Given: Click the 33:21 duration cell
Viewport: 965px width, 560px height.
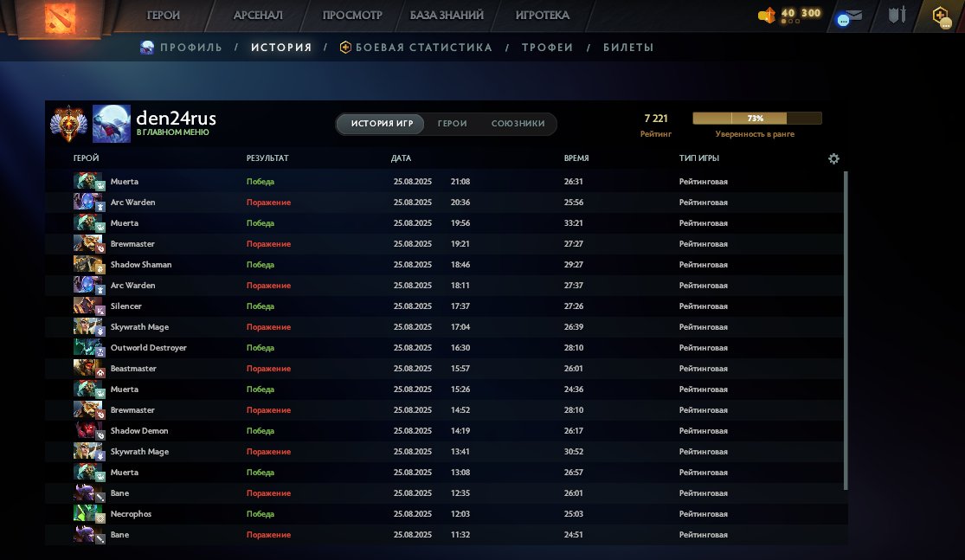Looking at the screenshot, I should click(573, 223).
